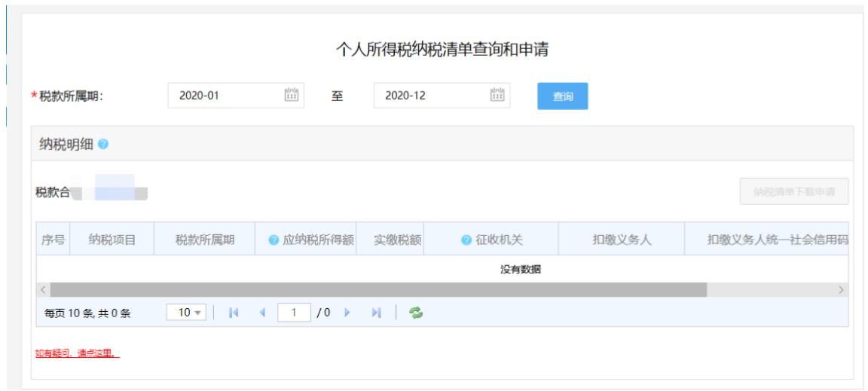The width and height of the screenshot is (868, 391).
Task: Go to first page of results
Action: pos(234,313)
